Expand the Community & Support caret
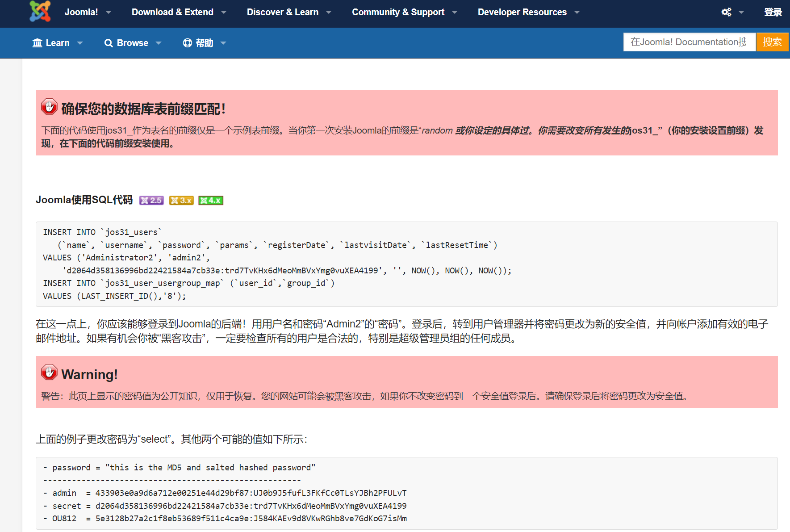The image size is (790, 532). [x=455, y=13]
